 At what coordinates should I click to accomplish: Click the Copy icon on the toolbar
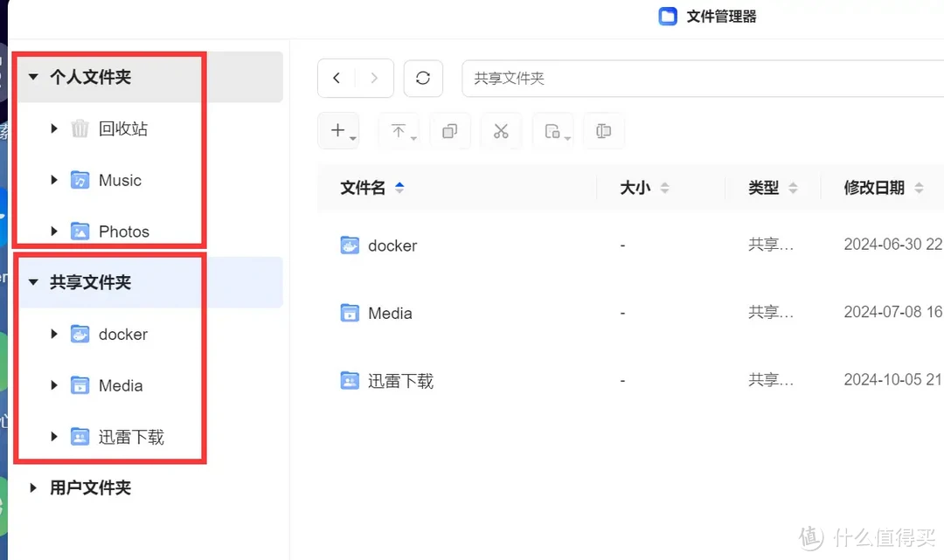point(450,130)
